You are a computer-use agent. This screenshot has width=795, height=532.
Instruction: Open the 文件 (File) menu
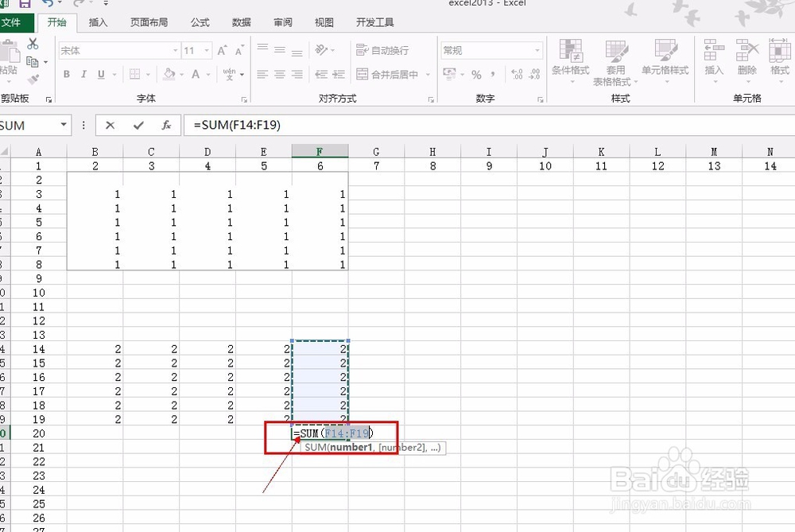[16, 22]
